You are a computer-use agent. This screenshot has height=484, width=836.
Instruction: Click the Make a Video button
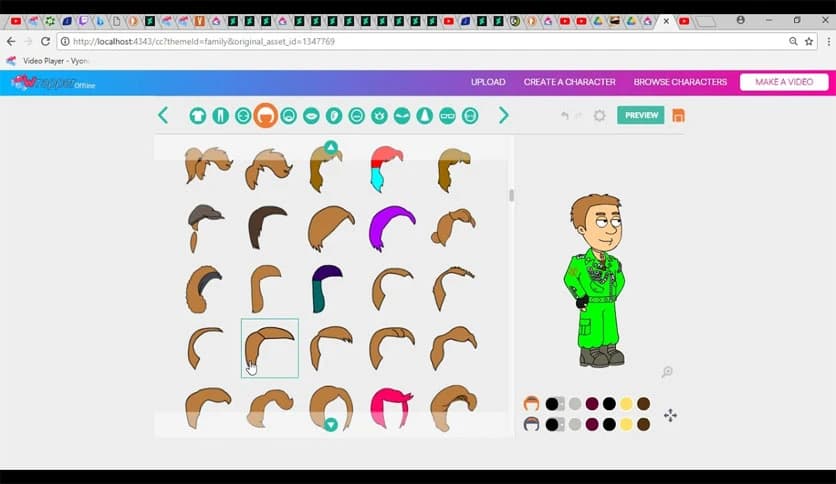(x=783, y=82)
